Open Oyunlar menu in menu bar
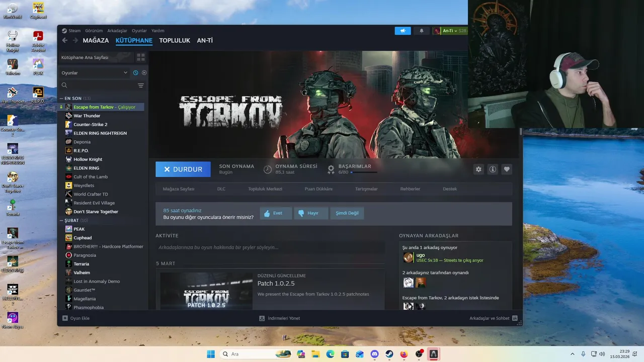Viewport: 644px width, 362px height. click(x=139, y=31)
